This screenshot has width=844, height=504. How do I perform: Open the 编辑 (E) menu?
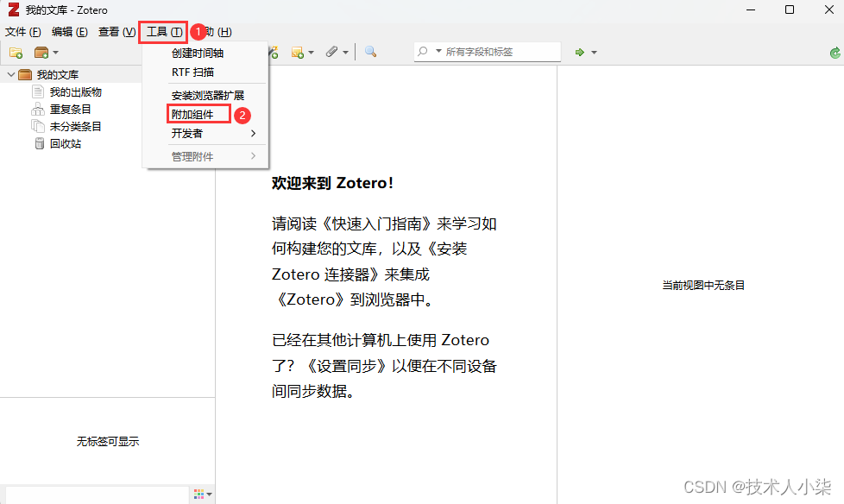69,32
